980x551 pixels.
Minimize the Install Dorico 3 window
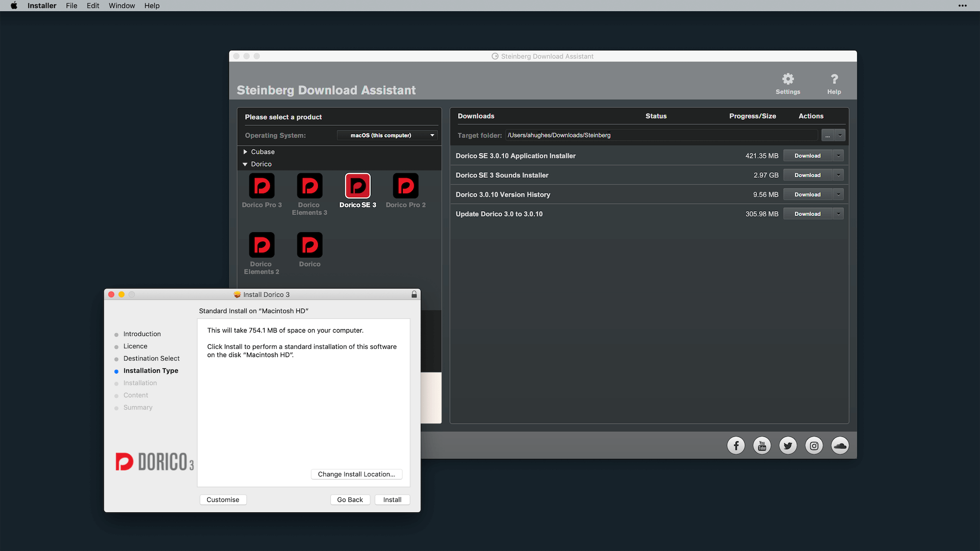tap(122, 294)
